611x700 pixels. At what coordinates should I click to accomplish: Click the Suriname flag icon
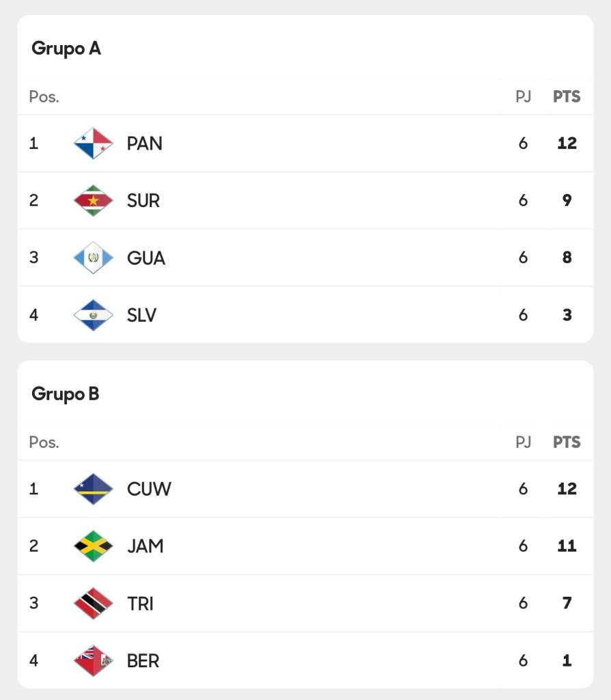(93, 200)
